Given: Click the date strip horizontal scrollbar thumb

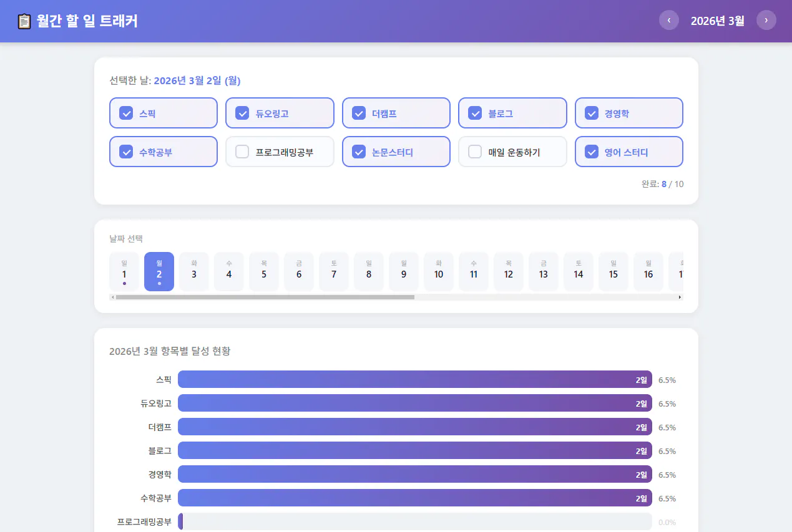Looking at the screenshot, I should click(265, 297).
